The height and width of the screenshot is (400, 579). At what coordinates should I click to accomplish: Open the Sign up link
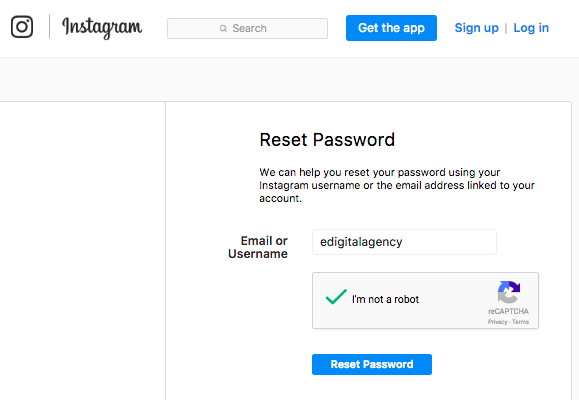click(476, 28)
